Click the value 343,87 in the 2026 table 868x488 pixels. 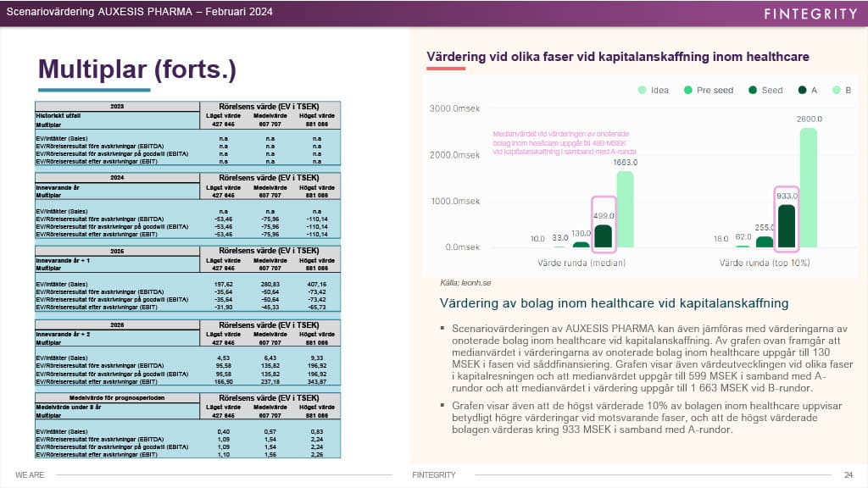tap(317, 382)
